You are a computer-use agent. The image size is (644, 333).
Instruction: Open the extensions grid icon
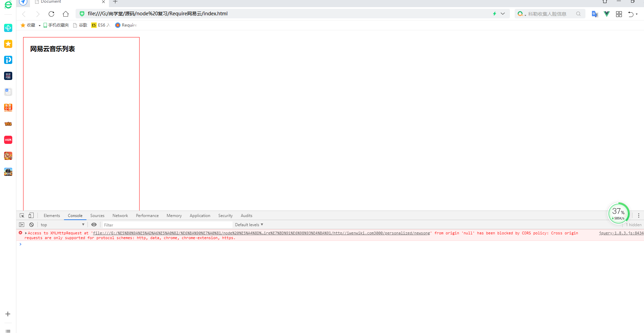(x=619, y=14)
